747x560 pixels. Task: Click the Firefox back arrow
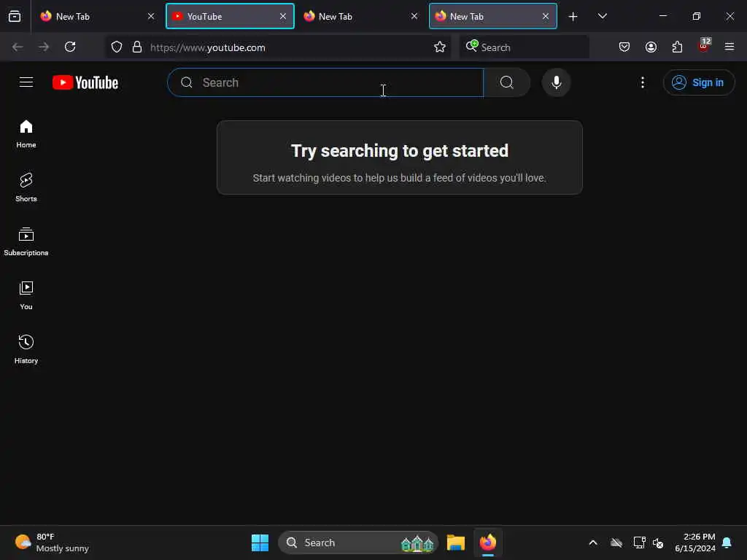[x=18, y=47]
